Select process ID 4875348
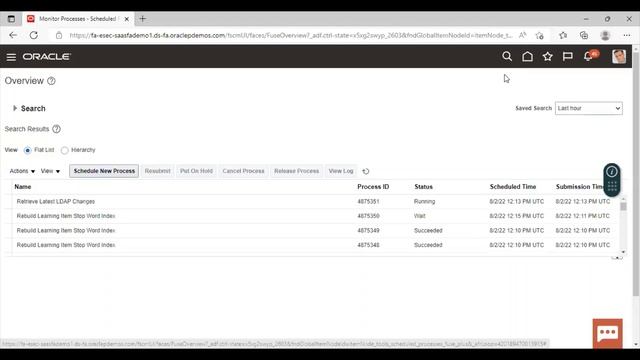The height and width of the screenshot is (360, 640). [368, 245]
